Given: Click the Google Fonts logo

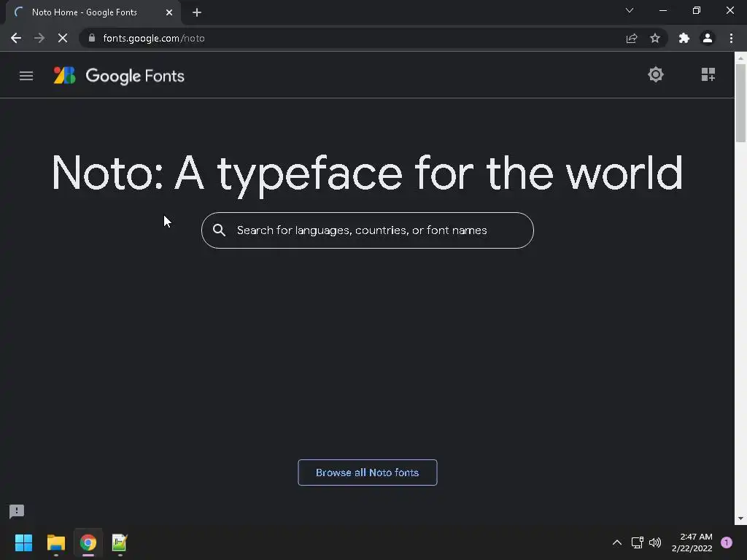Looking at the screenshot, I should 119,76.
